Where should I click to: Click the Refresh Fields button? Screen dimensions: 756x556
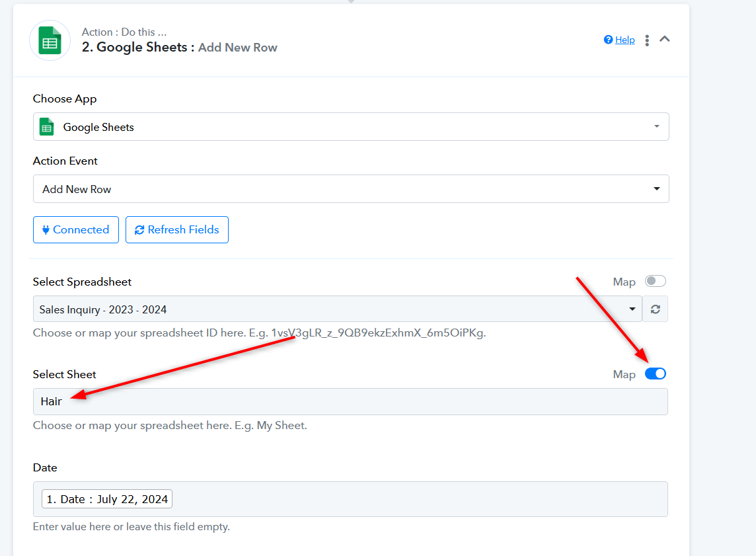177,229
